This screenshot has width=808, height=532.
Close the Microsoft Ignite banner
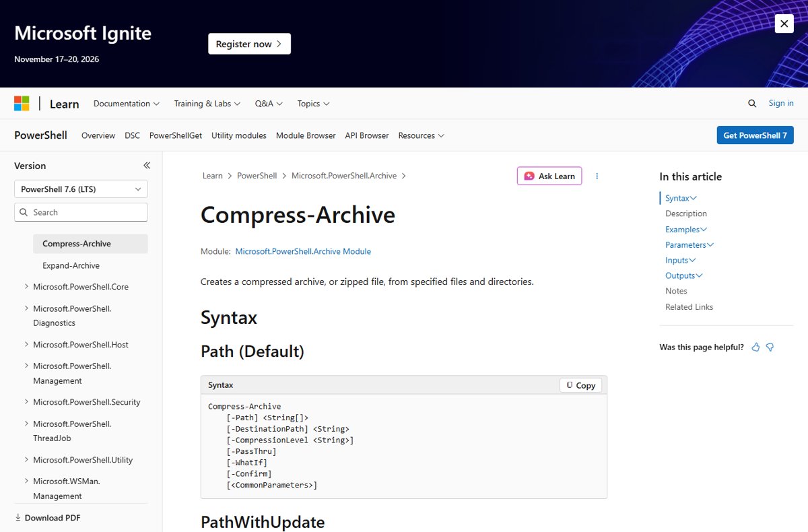pyautogui.click(x=784, y=24)
